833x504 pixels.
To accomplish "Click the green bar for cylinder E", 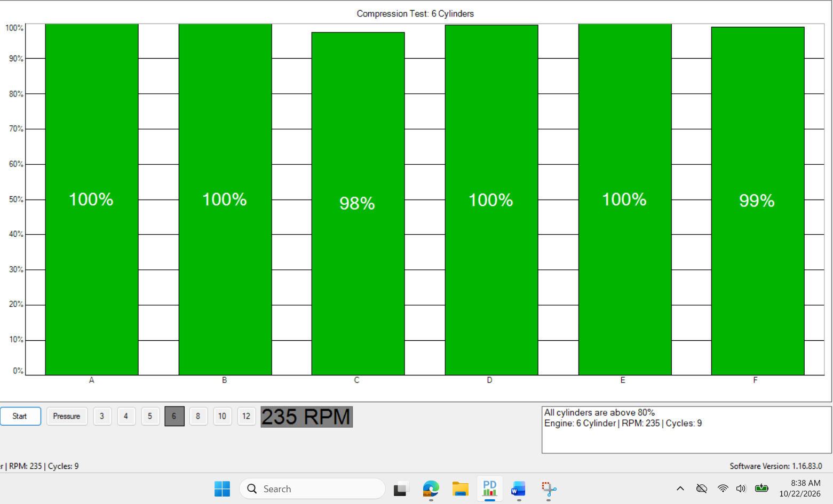I will [625, 199].
